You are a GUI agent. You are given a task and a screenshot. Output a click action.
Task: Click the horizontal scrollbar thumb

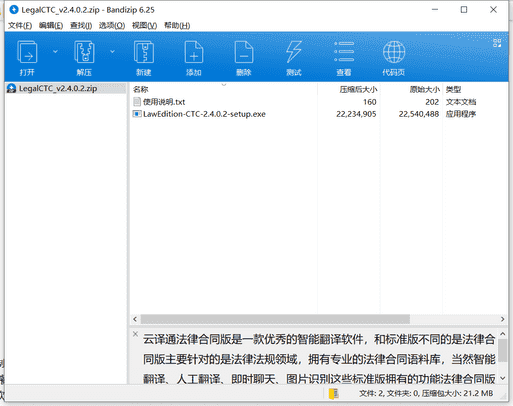[x=275, y=319]
